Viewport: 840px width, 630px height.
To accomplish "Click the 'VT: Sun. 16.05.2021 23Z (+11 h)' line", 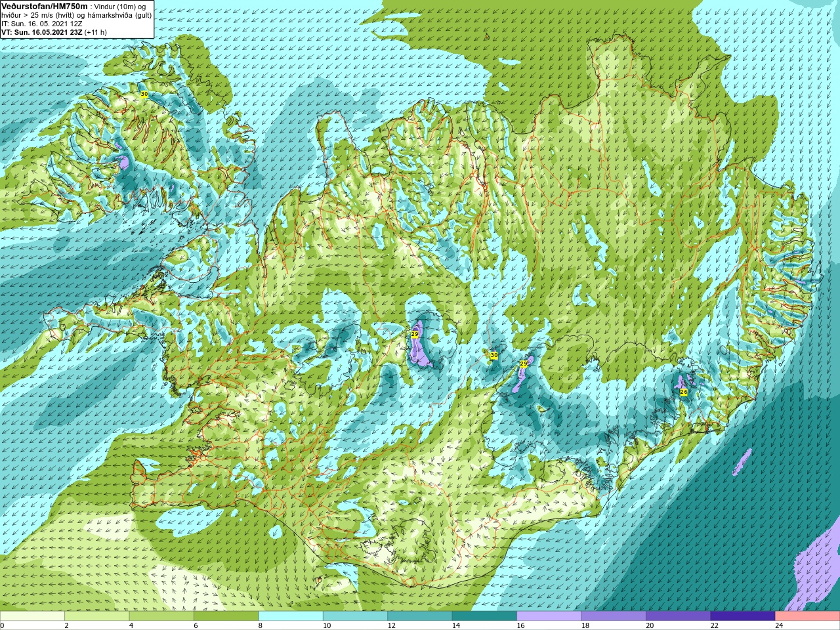I will pyautogui.click(x=54, y=32).
